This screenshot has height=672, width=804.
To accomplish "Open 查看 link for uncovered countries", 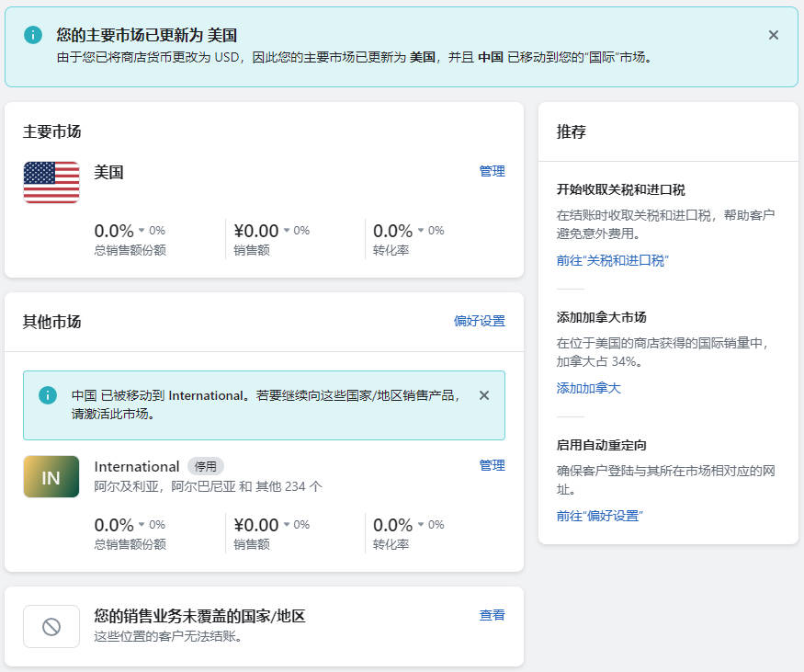I will (x=492, y=615).
